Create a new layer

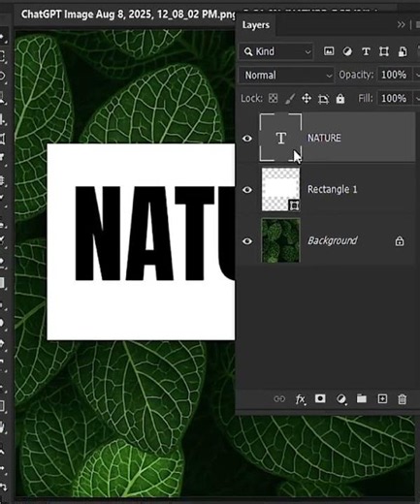tap(382, 399)
